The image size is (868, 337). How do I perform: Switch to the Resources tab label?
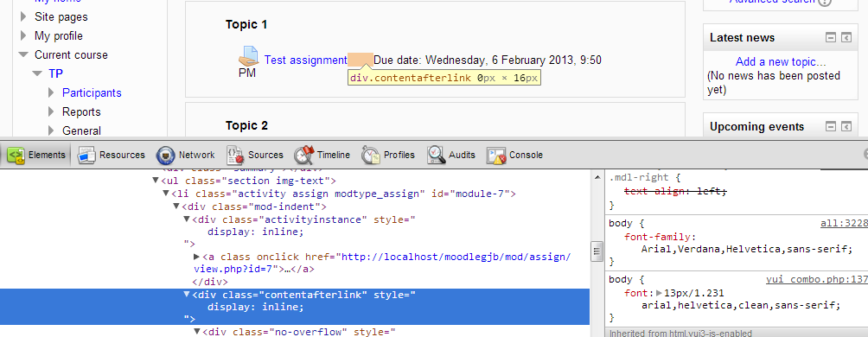tap(123, 155)
